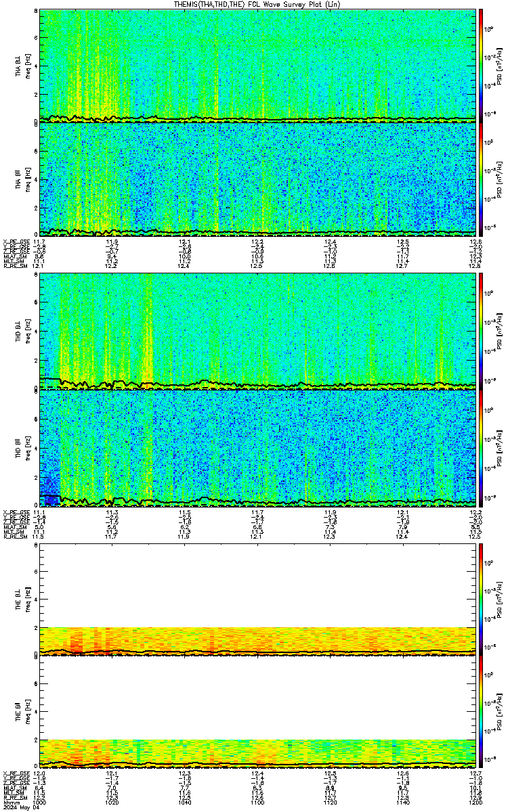Click the PSD color bar beside THA B-perpendicular
This screenshot has width=508, height=812.
[481, 66]
